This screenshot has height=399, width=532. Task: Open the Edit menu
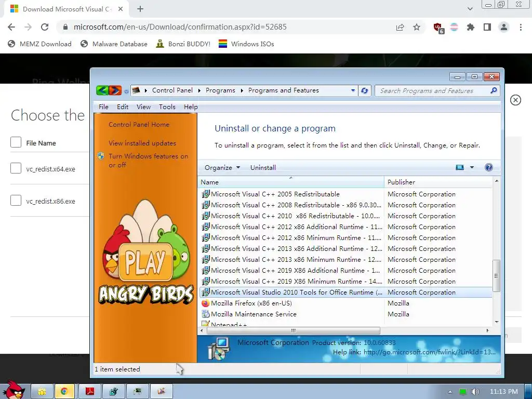pyautogui.click(x=123, y=107)
